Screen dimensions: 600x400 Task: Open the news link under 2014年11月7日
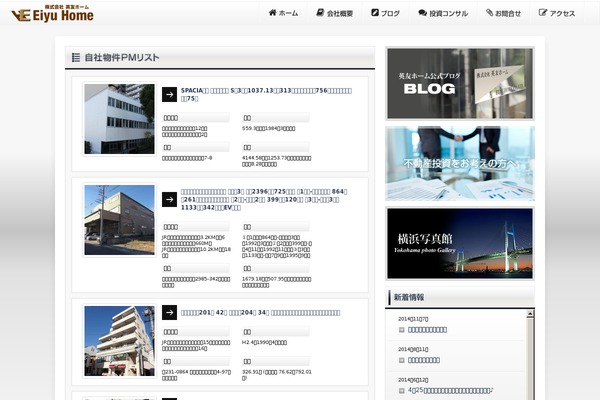[x=427, y=330]
